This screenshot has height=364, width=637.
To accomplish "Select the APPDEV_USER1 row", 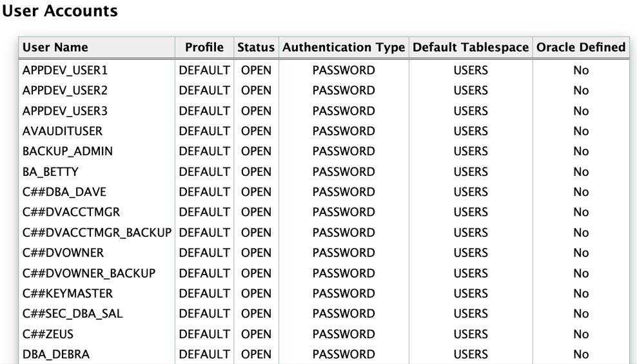I will point(324,70).
